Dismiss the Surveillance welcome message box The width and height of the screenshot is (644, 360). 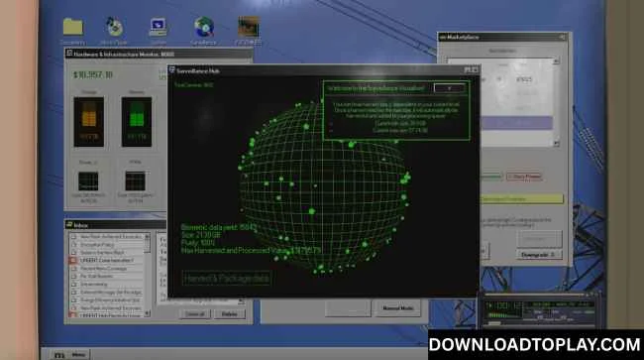[x=450, y=88]
